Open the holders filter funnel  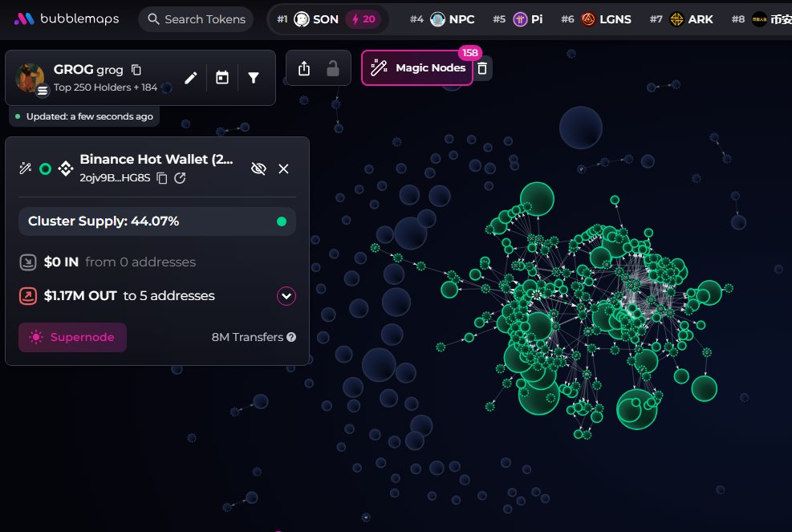254,77
